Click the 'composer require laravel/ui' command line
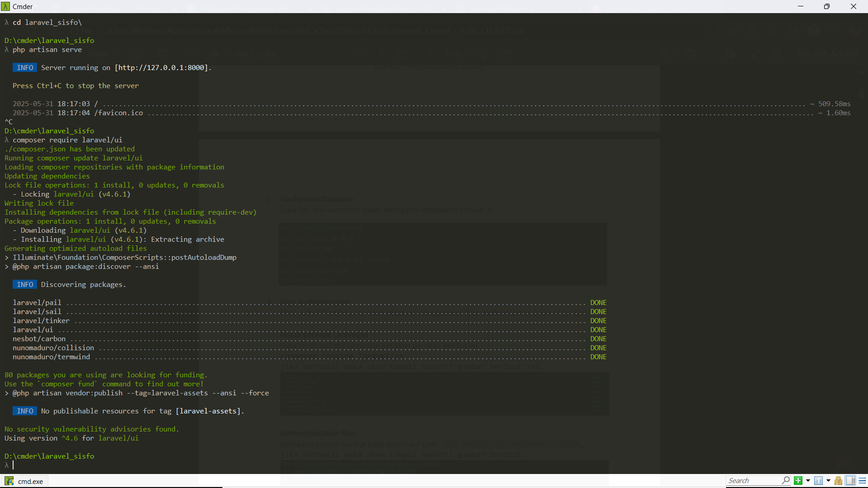This screenshot has width=868, height=488. [67, 140]
